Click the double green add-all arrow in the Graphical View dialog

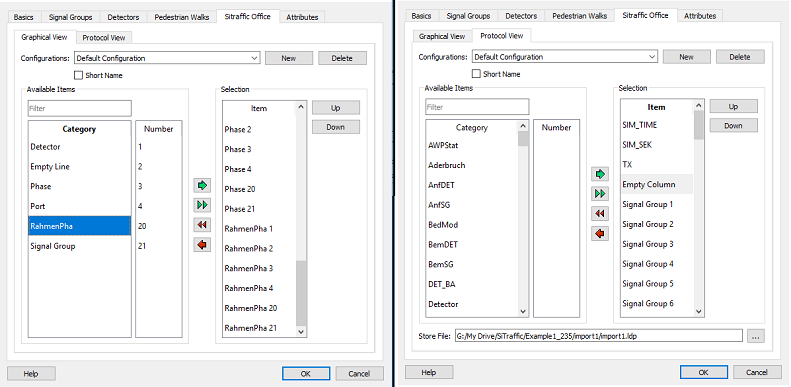[202, 205]
